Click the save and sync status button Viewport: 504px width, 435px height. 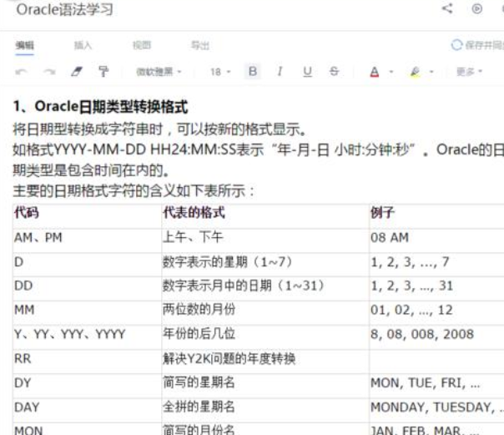pyautogui.click(x=477, y=45)
